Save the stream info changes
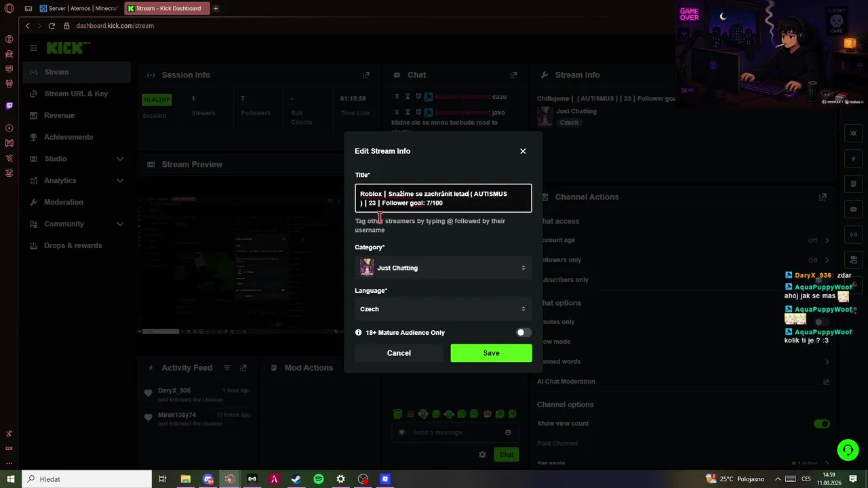Viewport: 868px width, 488px height. [492, 353]
